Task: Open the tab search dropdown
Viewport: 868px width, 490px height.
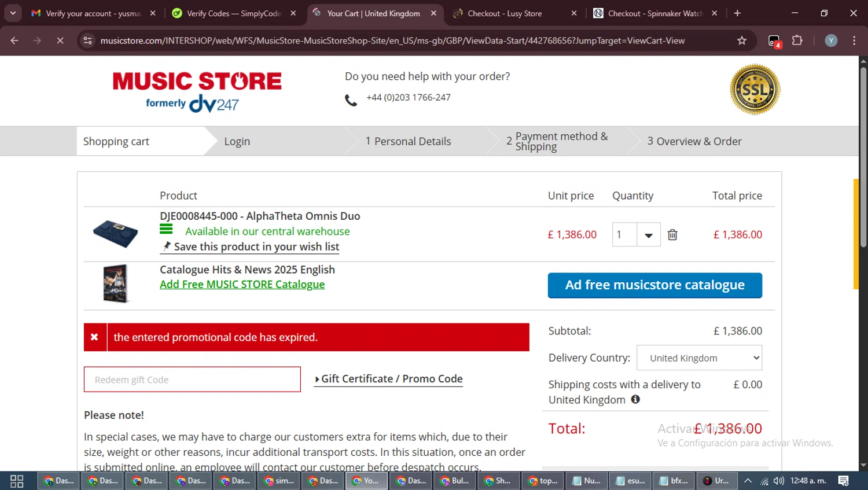Action: (x=13, y=13)
